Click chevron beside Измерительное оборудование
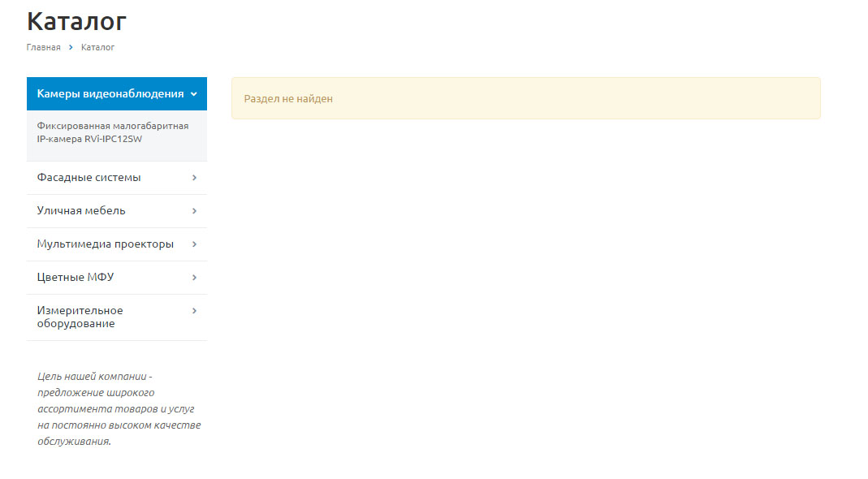This screenshot has height=479, width=868. (x=194, y=311)
